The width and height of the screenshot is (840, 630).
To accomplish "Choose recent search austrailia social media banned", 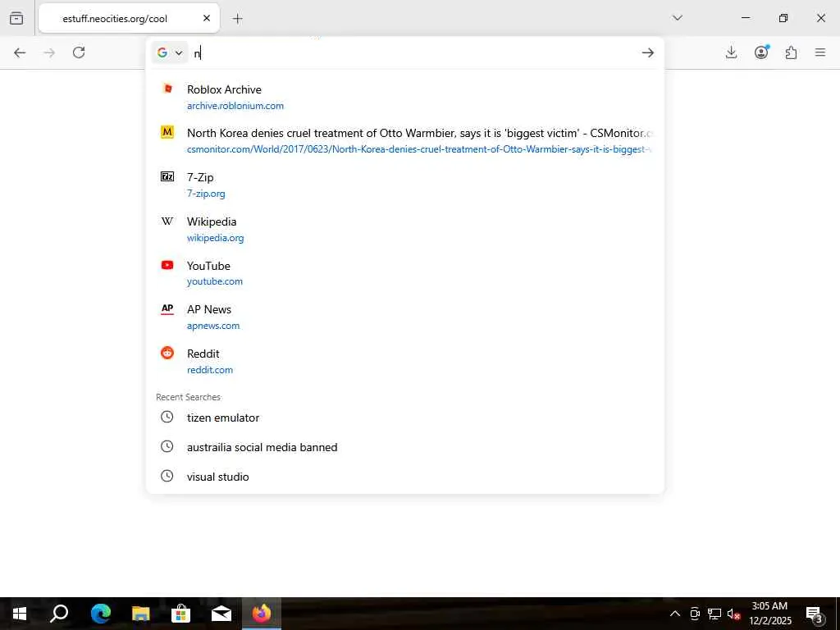I will coord(405,447).
